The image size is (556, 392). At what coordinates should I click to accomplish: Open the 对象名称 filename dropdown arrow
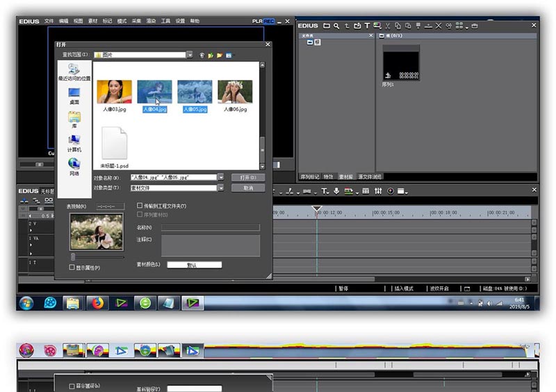pos(221,177)
